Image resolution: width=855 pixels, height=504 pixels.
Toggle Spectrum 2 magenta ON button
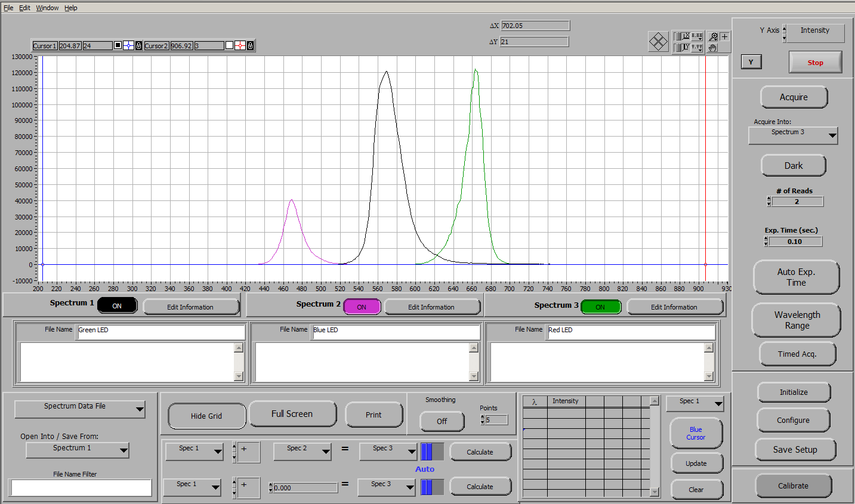[x=362, y=307]
